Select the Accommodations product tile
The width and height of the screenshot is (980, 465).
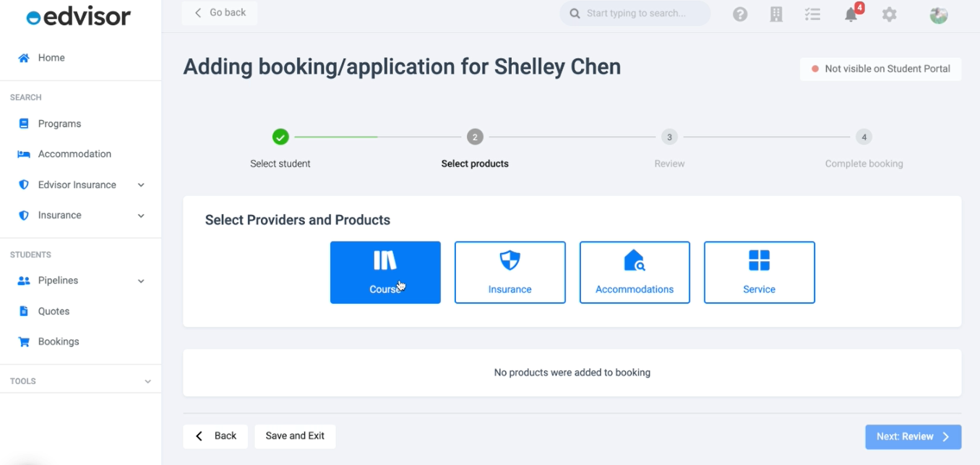(x=635, y=273)
